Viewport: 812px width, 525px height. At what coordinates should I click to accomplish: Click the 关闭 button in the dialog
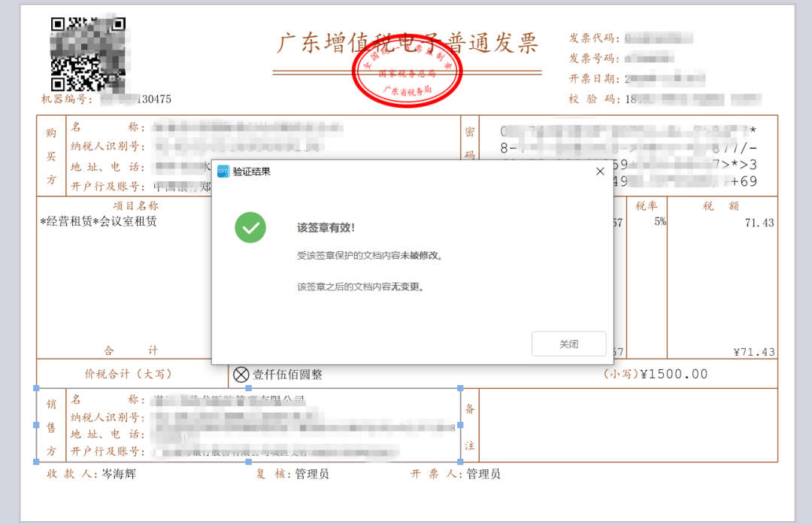[568, 344]
